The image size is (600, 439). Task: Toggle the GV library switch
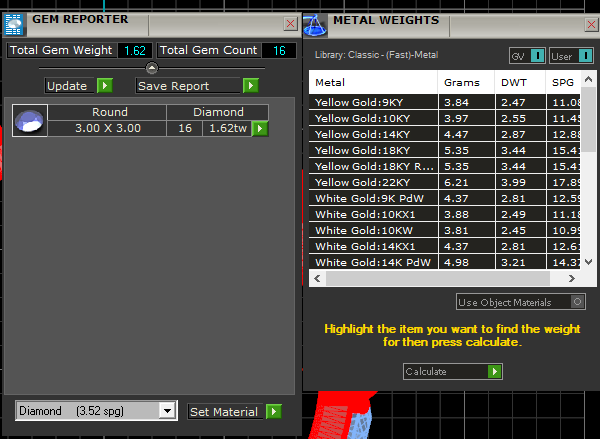(x=538, y=55)
